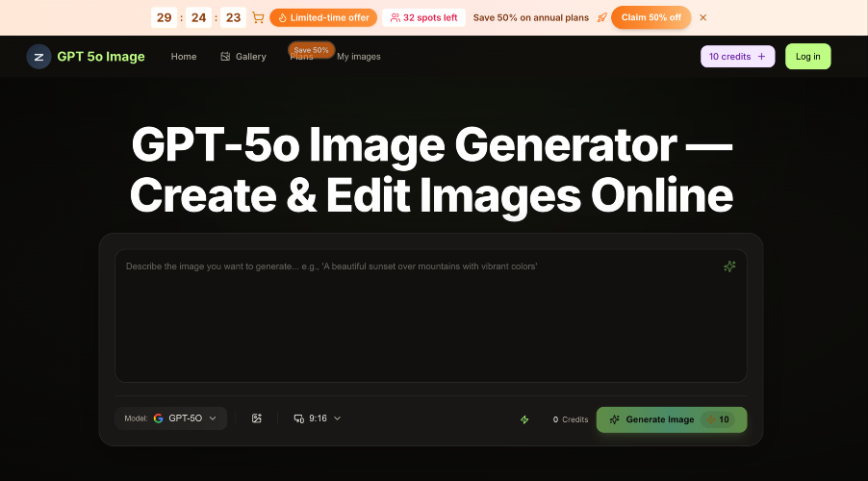Click the Claim 50% off button
The height and width of the screenshot is (481, 868).
(651, 17)
